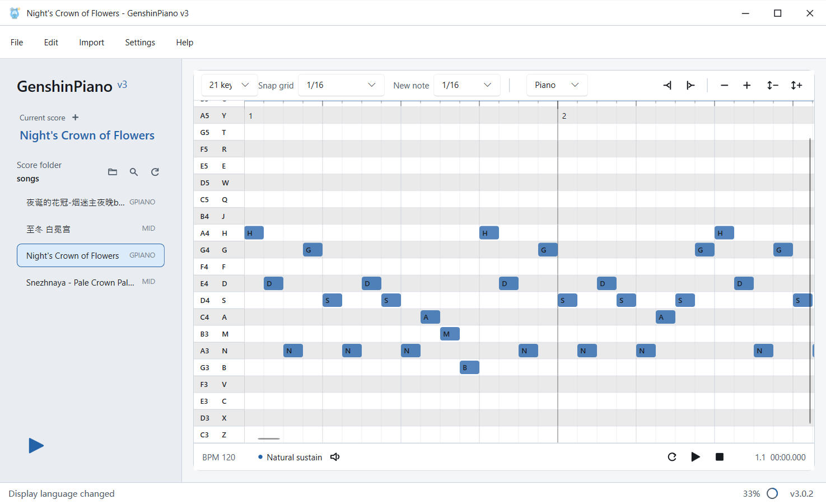This screenshot has height=504, width=826.
Task: Open the score folder browse icon
Action: point(113,172)
